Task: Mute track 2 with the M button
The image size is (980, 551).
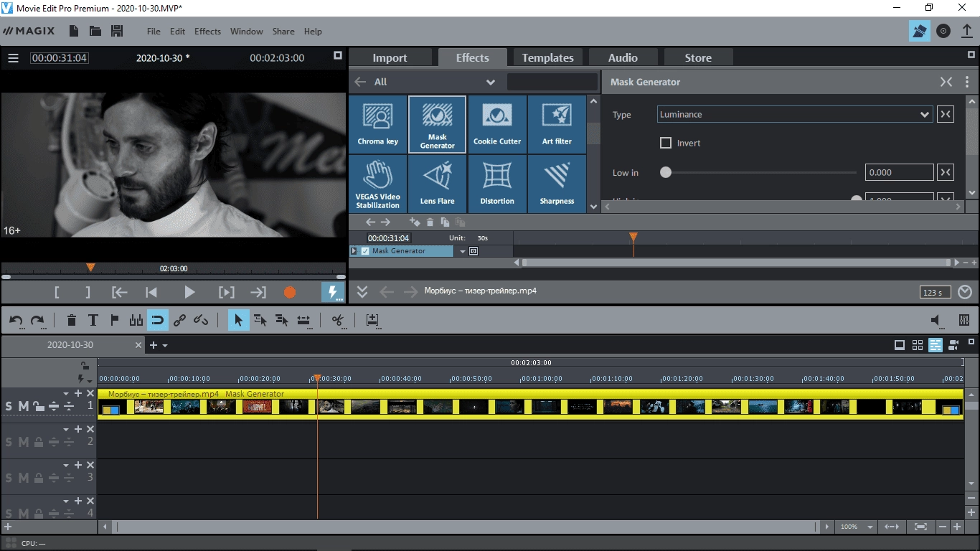Action: coord(23,442)
